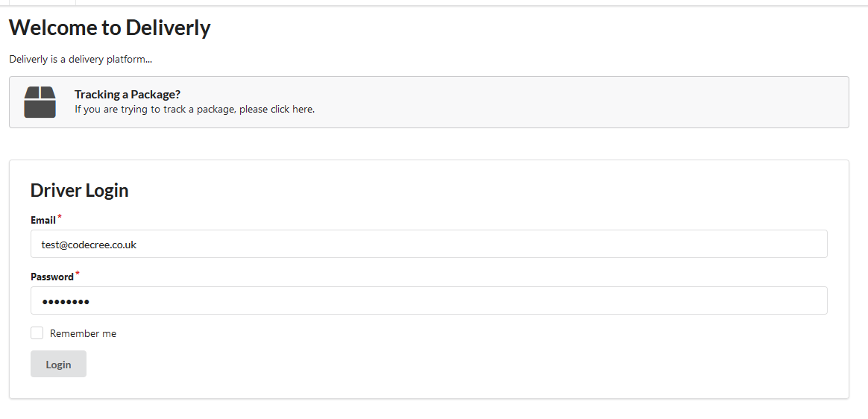Click the "Driver Login" heading
Image resolution: width=868 pixels, height=419 pixels.
(x=79, y=190)
